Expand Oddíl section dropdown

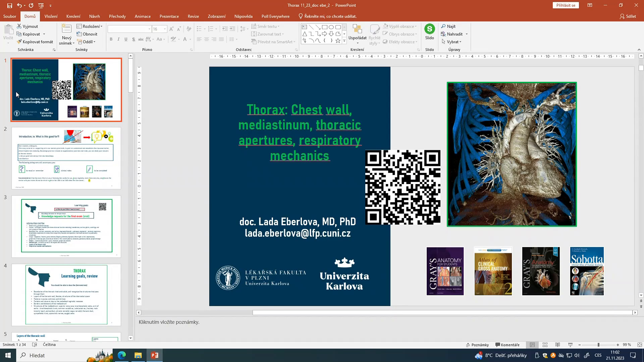(87, 42)
